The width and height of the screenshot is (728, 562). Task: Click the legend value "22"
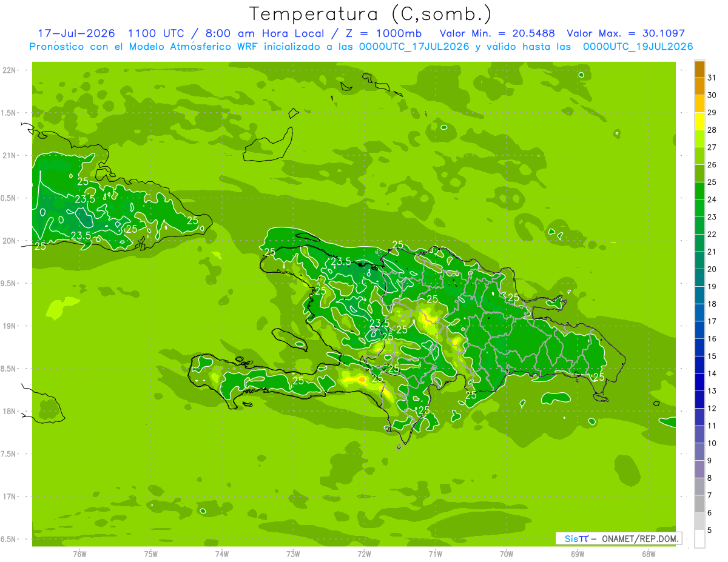pyautogui.click(x=712, y=234)
